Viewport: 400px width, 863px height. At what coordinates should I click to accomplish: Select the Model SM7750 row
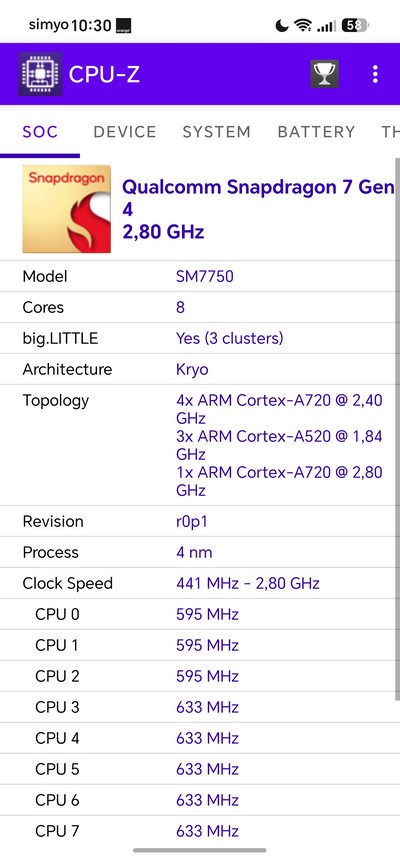[x=198, y=276]
